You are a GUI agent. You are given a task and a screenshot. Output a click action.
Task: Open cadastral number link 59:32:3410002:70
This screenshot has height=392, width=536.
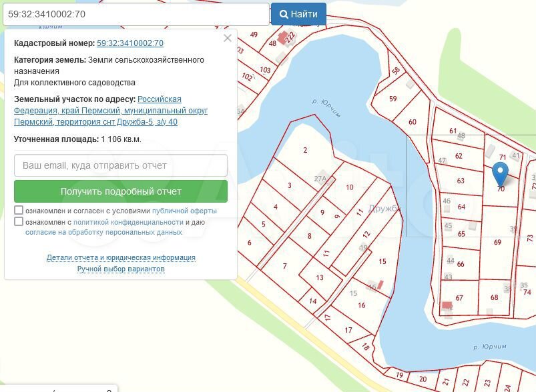(x=130, y=43)
